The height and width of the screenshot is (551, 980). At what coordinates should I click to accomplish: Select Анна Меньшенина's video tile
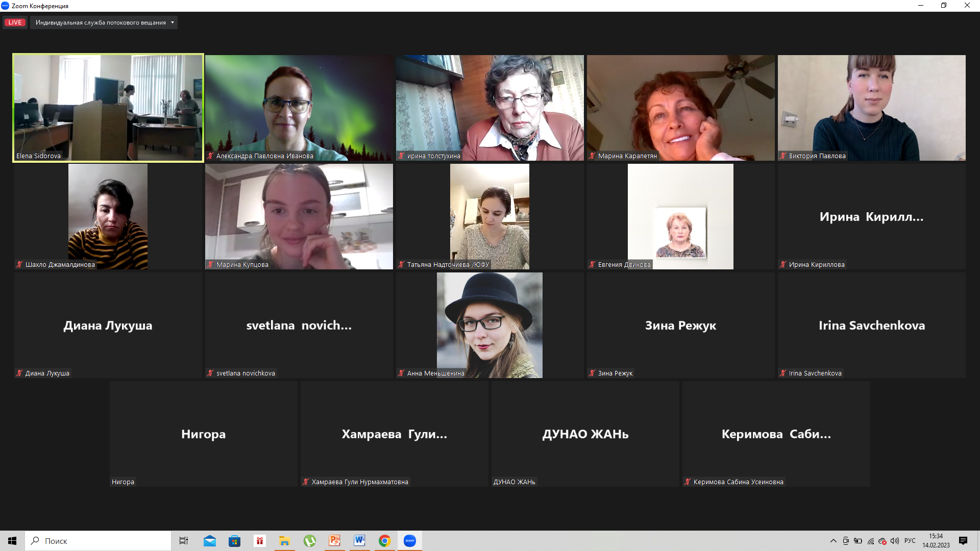tap(489, 325)
